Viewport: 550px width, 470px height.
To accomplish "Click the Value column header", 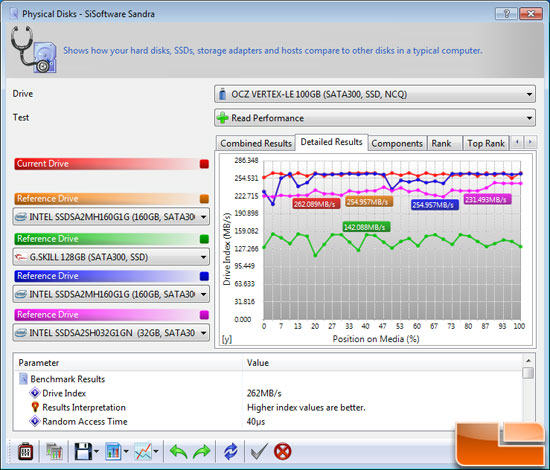I will tap(382, 363).
